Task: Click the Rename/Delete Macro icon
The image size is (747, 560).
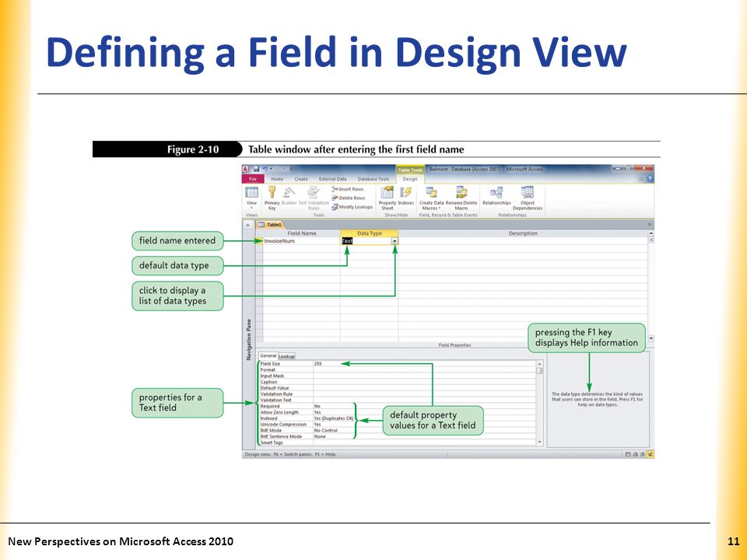Action: tap(461, 192)
